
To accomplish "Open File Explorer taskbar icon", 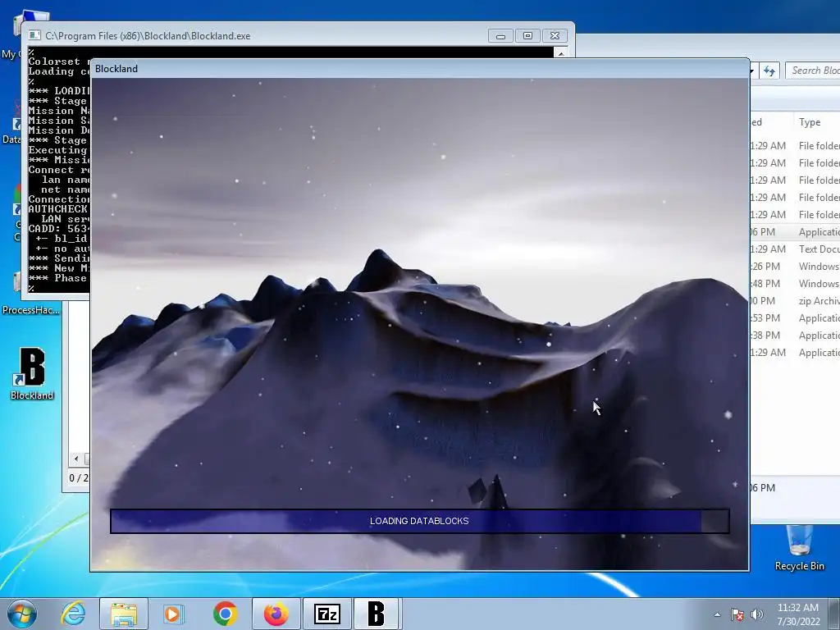I will pos(124,614).
